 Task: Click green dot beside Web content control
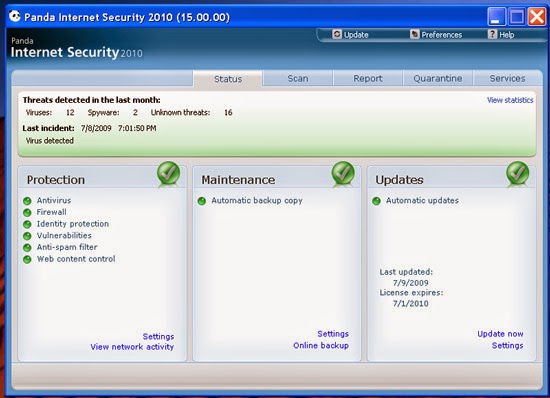click(x=27, y=259)
